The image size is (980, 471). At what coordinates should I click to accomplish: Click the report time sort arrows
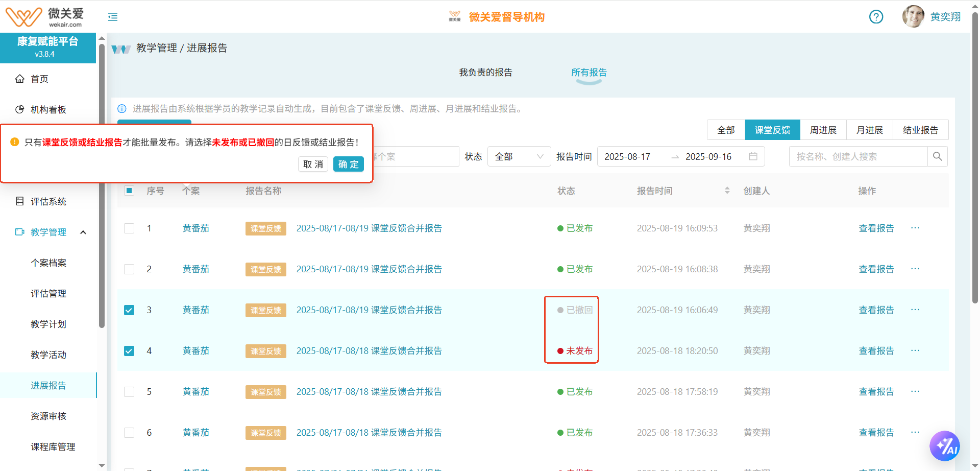tap(727, 191)
